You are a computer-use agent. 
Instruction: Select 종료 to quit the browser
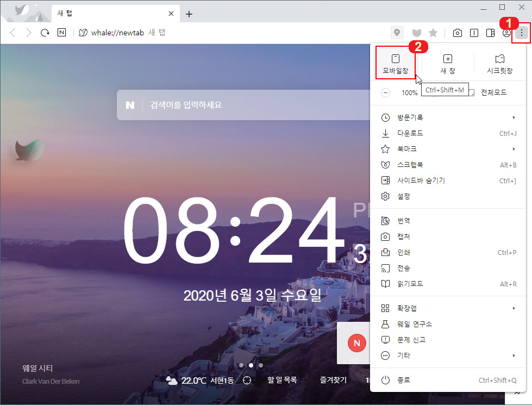(x=448, y=380)
